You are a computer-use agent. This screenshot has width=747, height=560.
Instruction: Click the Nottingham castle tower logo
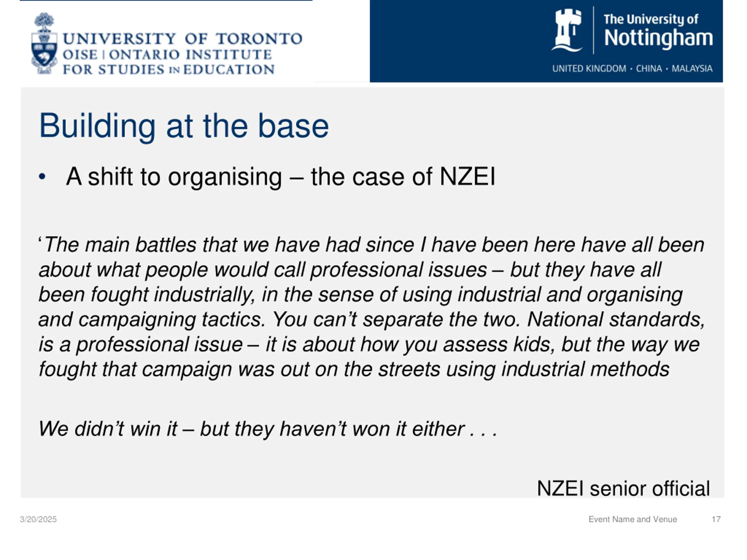click(567, 30)
